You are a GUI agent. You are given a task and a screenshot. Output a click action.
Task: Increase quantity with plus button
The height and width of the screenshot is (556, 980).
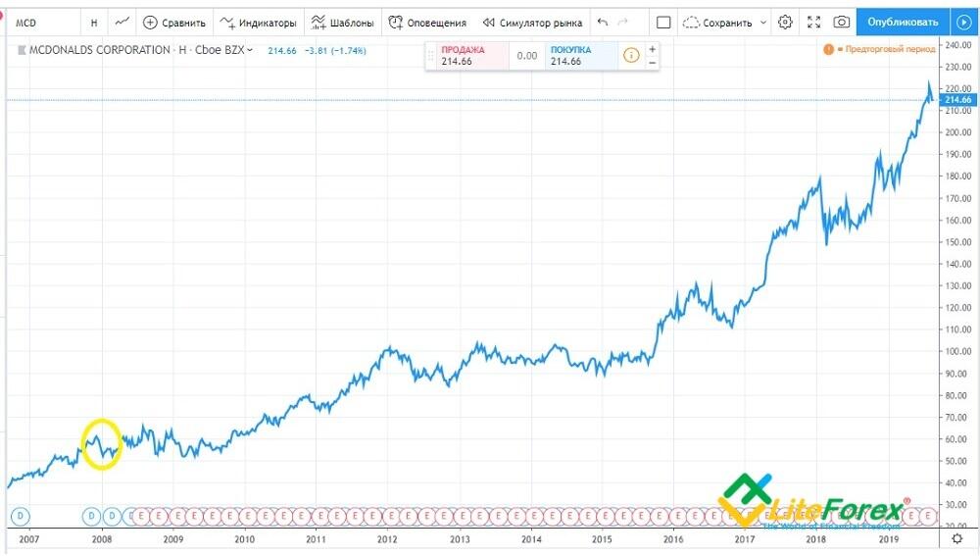click(x=652, y=49)
